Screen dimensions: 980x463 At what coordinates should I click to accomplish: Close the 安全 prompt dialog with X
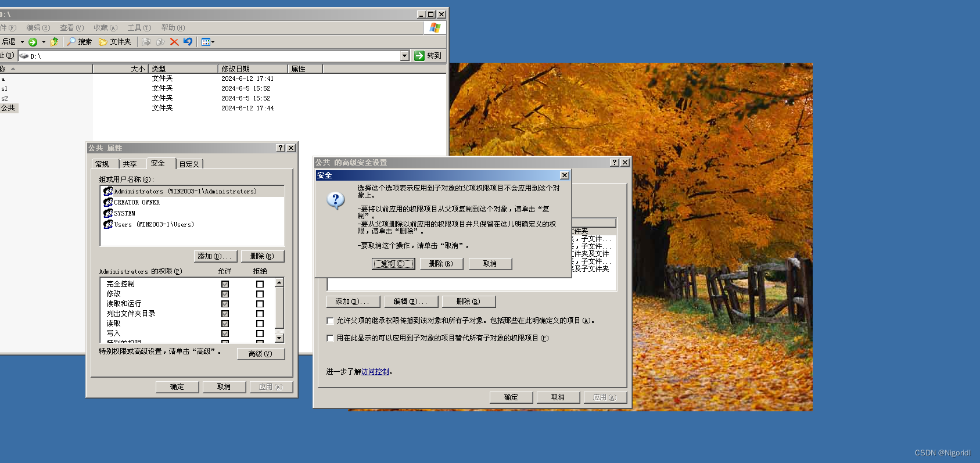564,175
